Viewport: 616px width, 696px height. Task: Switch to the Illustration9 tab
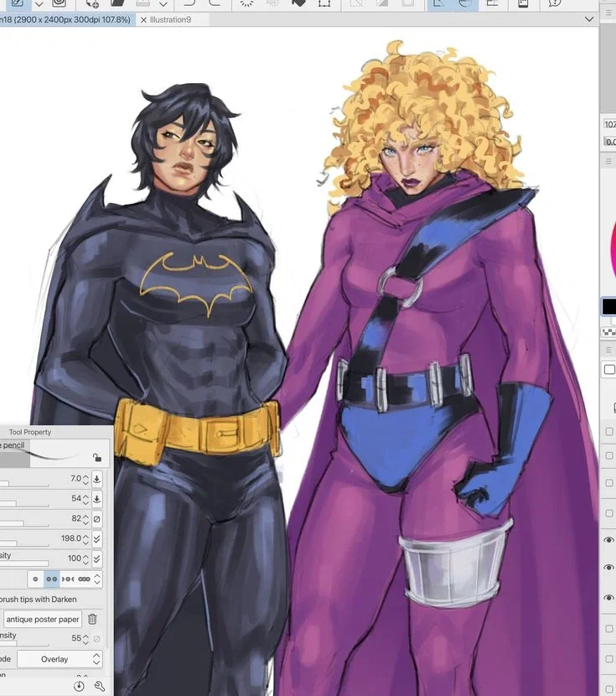coord(170,20)
